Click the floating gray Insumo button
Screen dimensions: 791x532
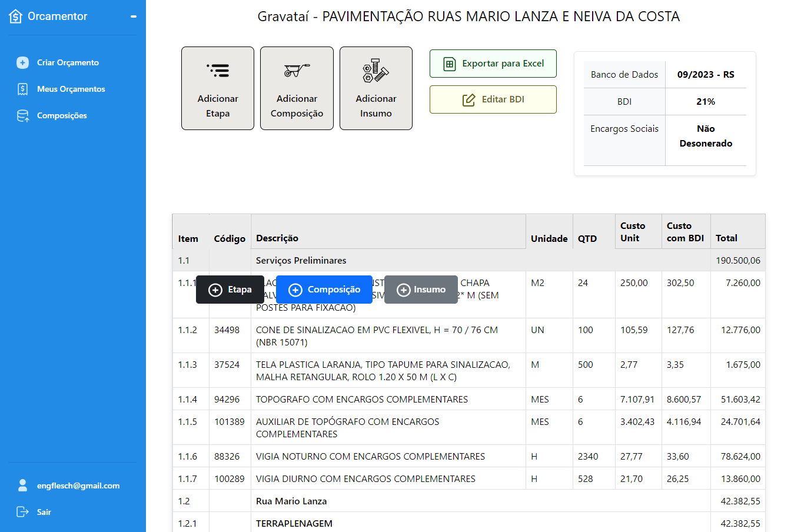click(x=421, y=290)
